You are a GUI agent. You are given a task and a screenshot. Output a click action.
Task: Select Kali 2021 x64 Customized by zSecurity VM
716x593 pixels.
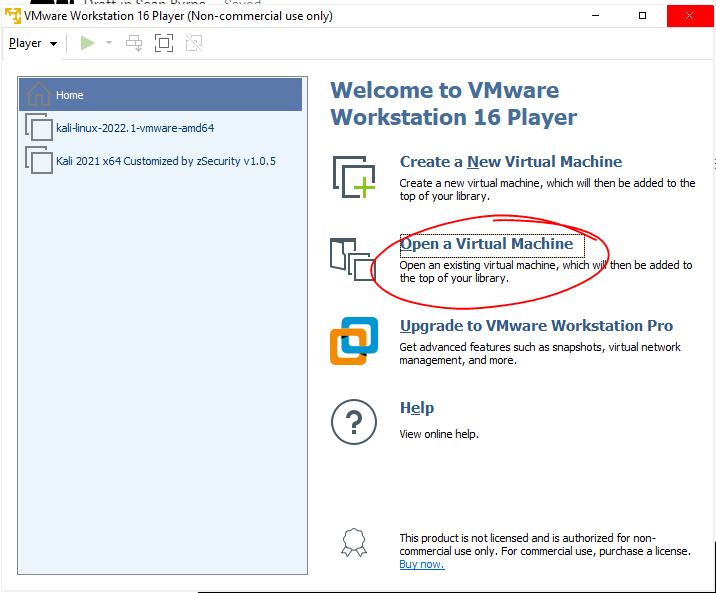[160, 161]
